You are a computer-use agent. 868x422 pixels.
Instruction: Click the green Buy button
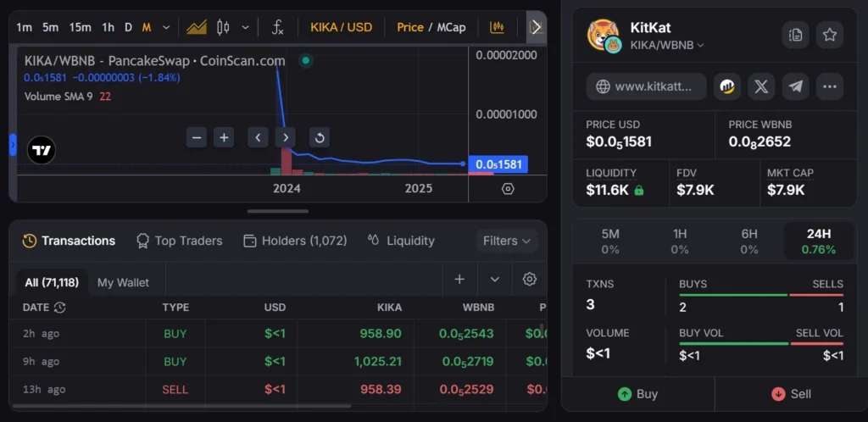(x=637, y=394)
